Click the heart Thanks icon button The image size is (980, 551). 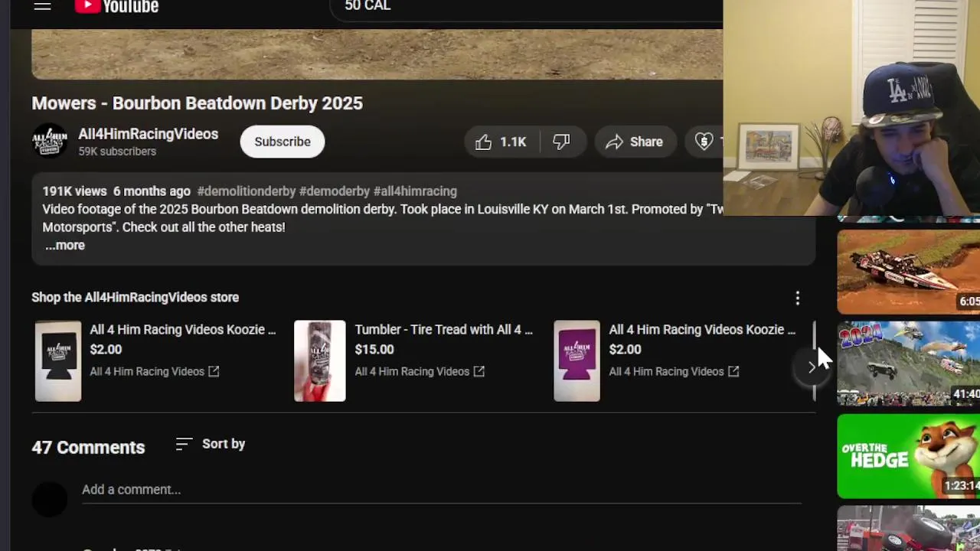tap(704, 142)
